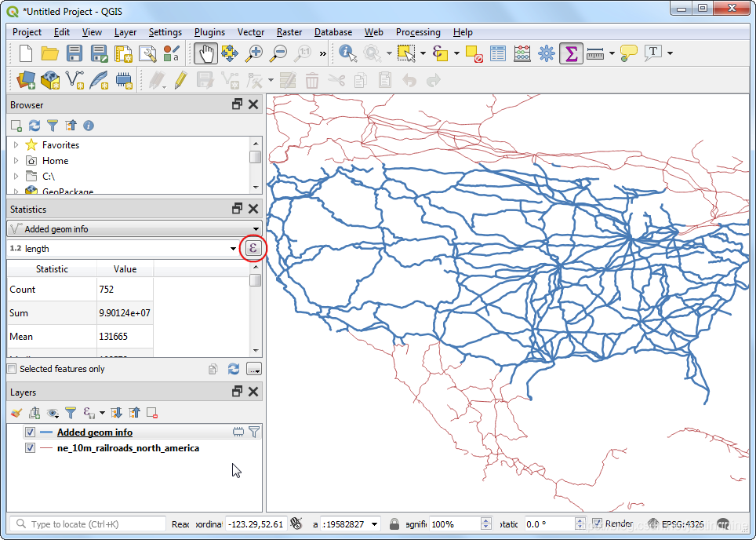Click filter funnel on Added geom info layer
756x540 pixels.
pyautogui.click(x=254, y=432)
